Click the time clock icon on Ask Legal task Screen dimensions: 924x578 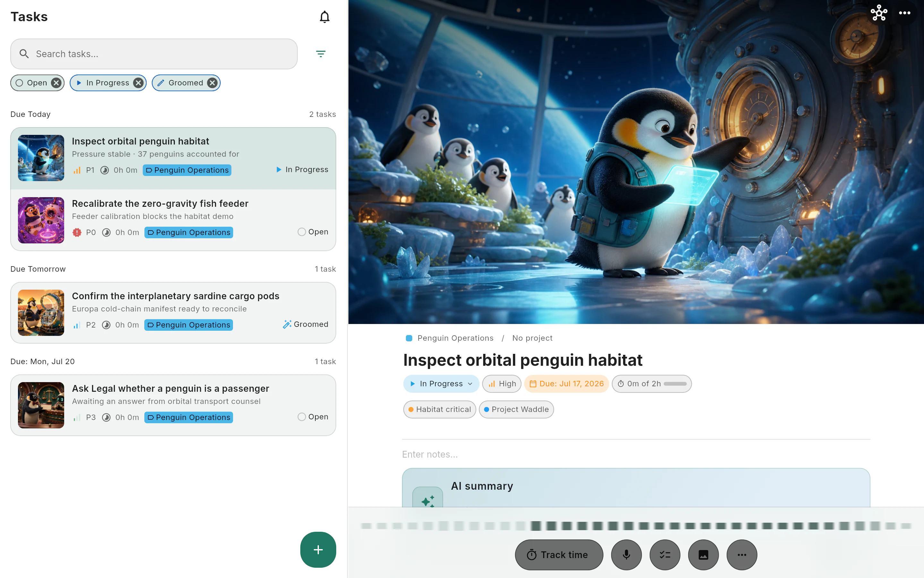[106, 417]
